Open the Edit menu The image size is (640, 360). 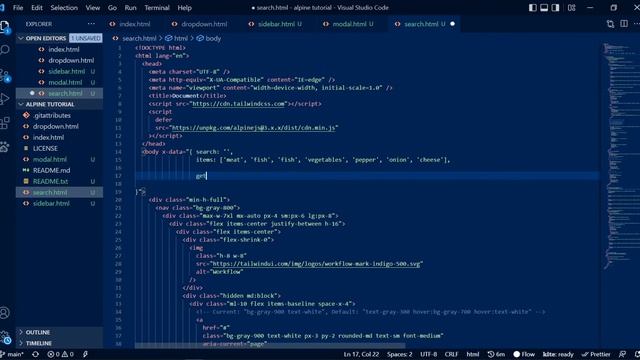37,8
